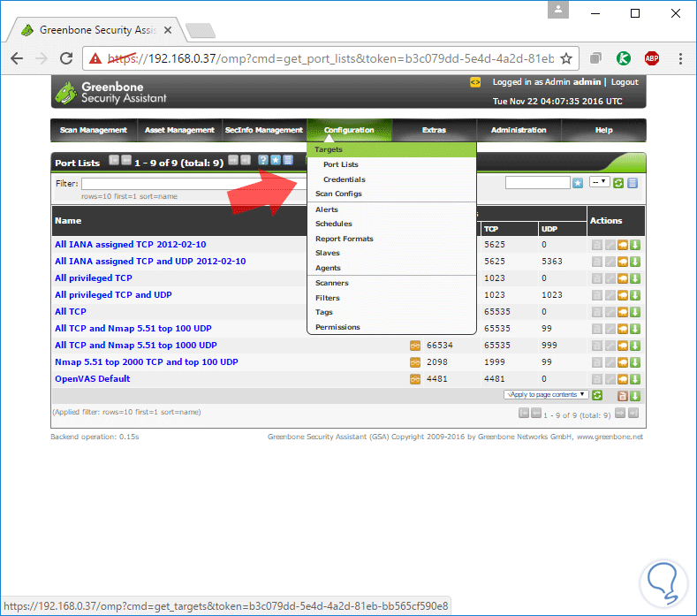Open filters list icon at top right
697x616 pixels.
[633, 183]
